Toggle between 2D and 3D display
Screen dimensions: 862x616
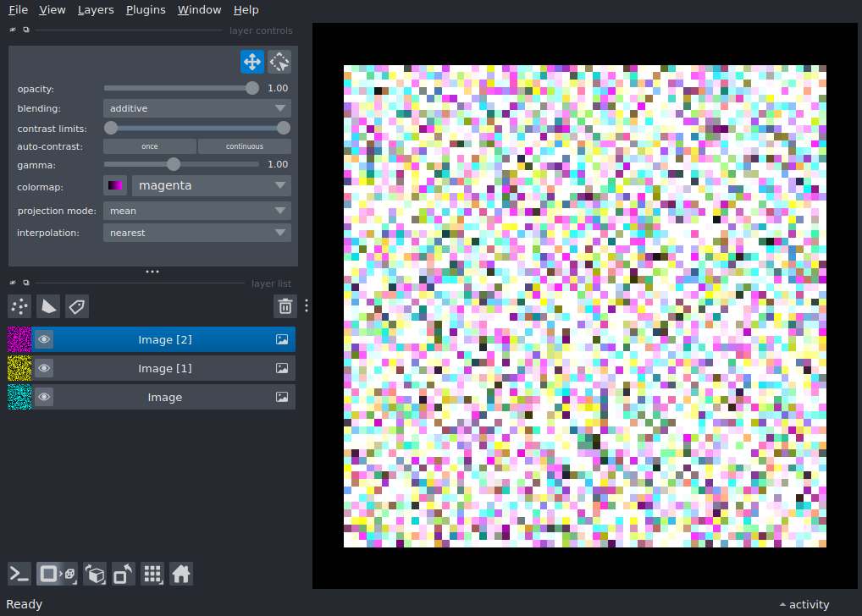pyautogui.click(x=56, y=574)
